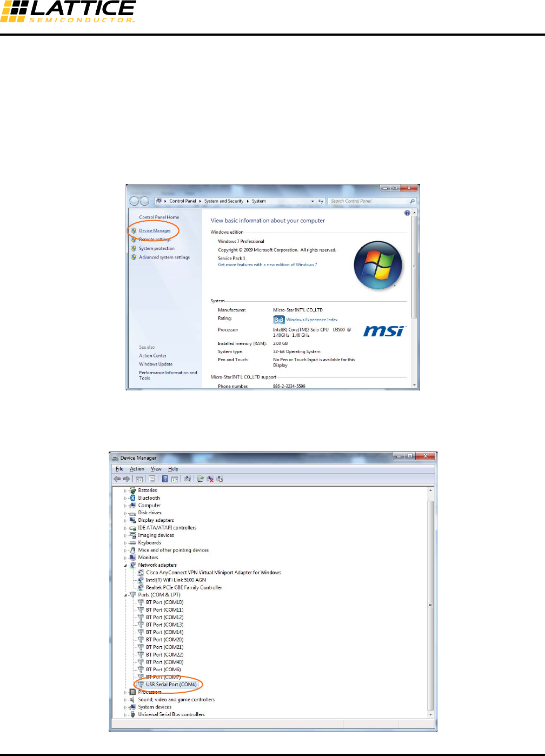Expand IDE ATA/ATAPI controllers node

(125, 528)
